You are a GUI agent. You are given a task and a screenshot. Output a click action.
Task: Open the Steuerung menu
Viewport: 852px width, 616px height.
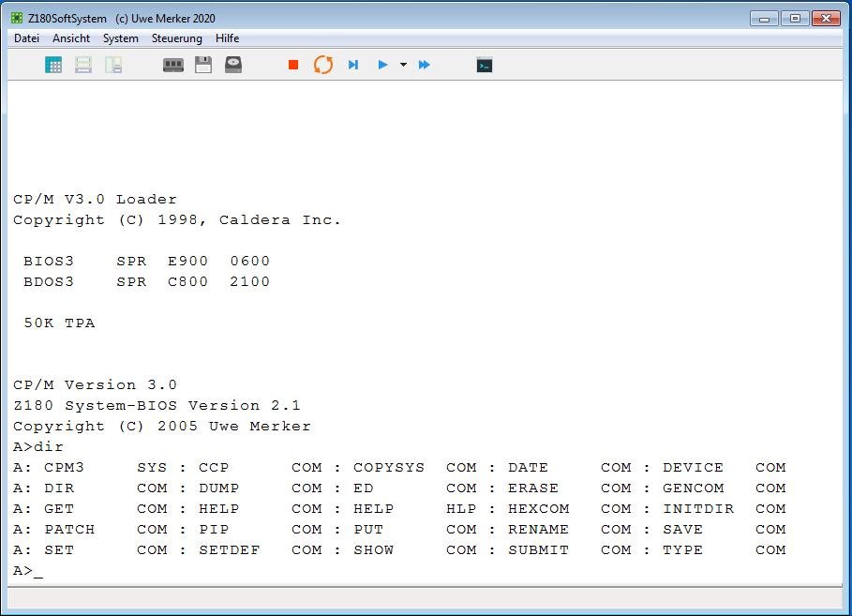tap(176, 38)
